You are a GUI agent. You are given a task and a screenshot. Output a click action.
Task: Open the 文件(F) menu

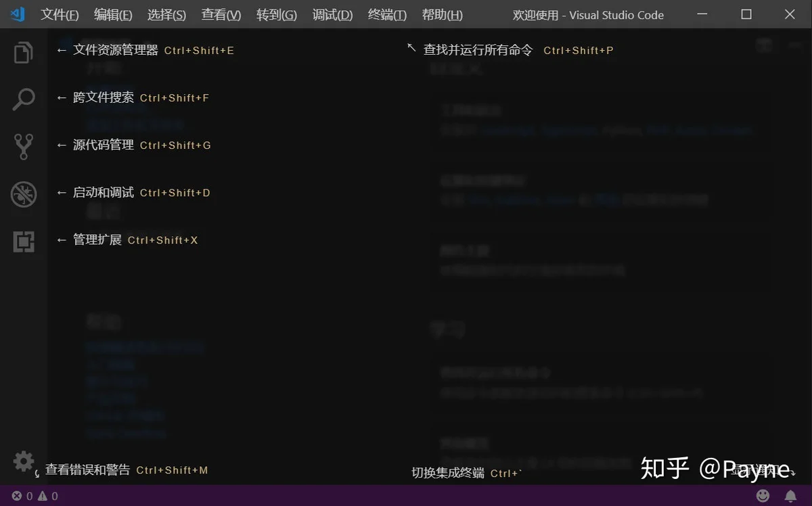click(60, 15)
